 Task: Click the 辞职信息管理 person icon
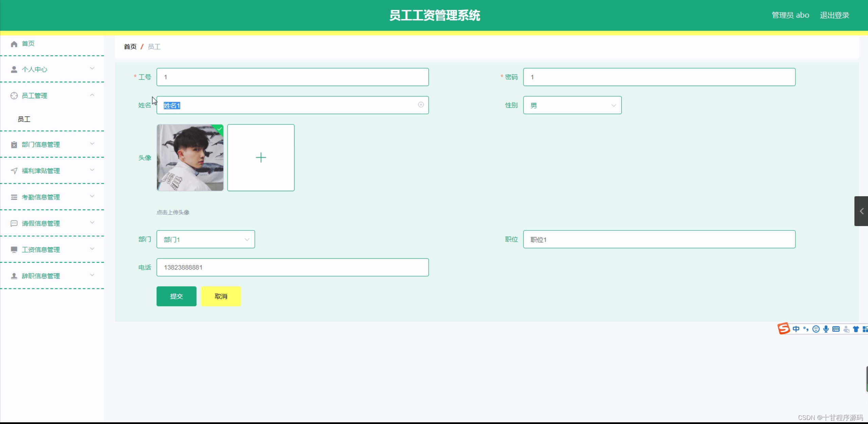pos(14,276)
